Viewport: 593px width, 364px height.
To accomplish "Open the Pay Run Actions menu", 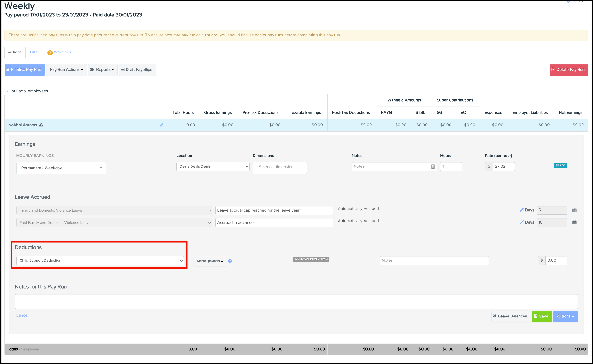I will [x=66, y=70].
